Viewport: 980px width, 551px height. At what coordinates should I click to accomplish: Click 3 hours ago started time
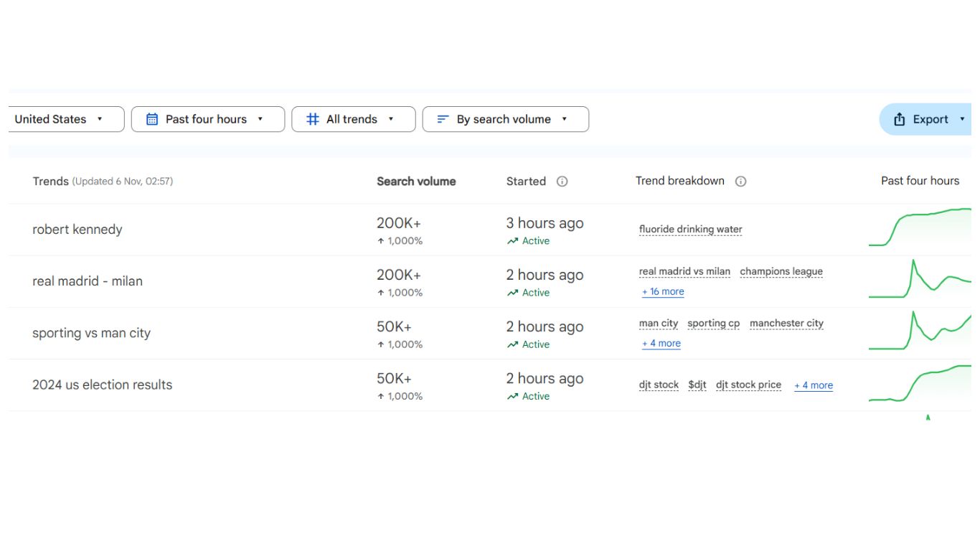[x=545, y=223]
